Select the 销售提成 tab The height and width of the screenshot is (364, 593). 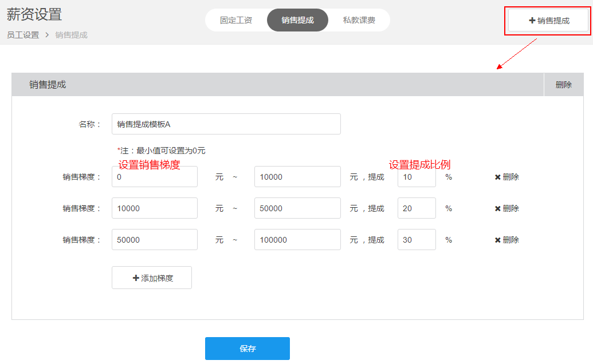tap(297, 20)
